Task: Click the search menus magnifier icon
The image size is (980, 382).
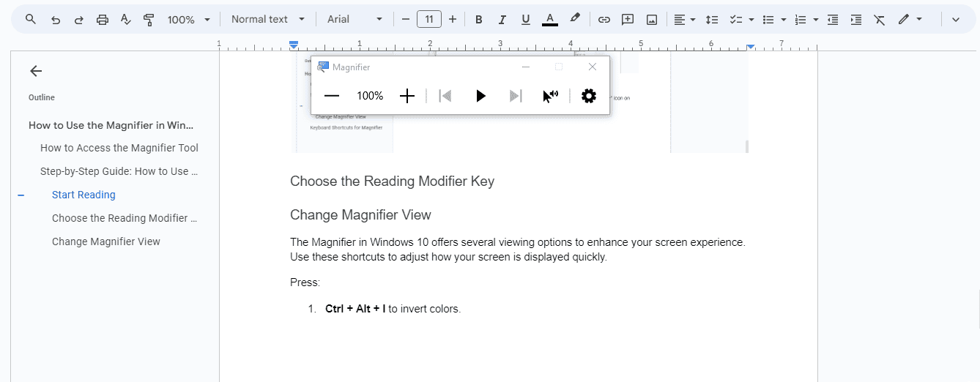Action: [30, 19]
